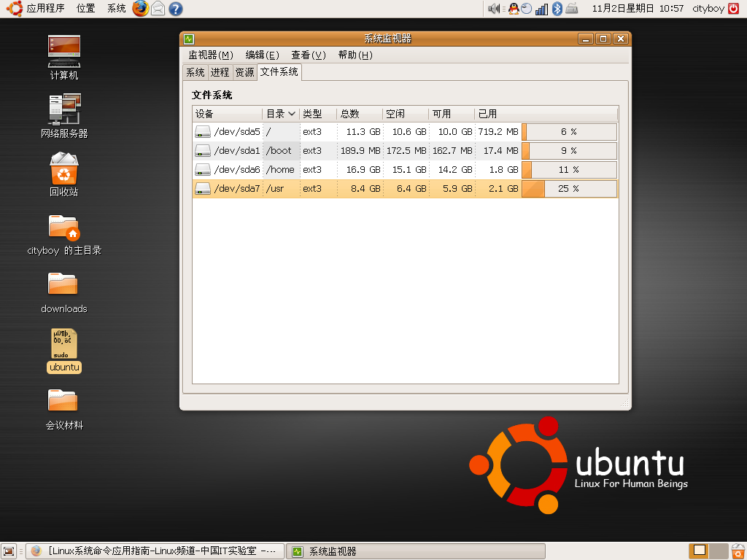This screenshot has width=747, height=560.
Task: Click the round clock-like tray icon beside QQ
Action: point(527,9)
